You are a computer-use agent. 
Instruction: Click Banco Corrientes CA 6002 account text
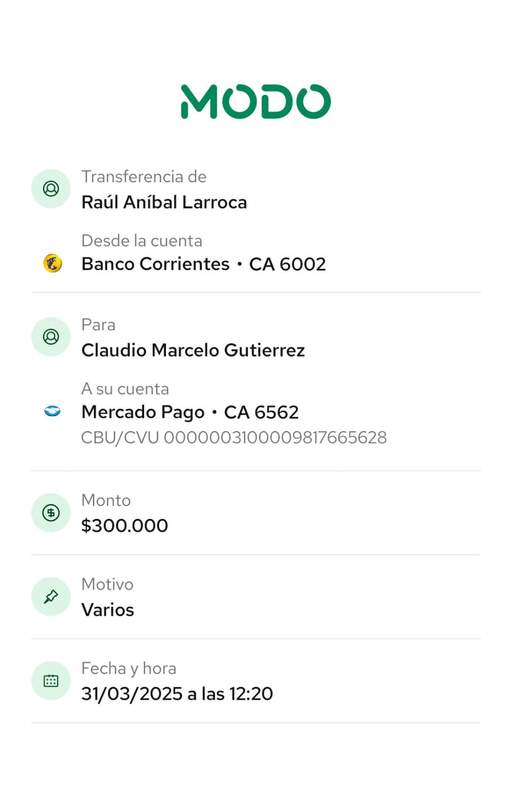(x=203, y=264)
